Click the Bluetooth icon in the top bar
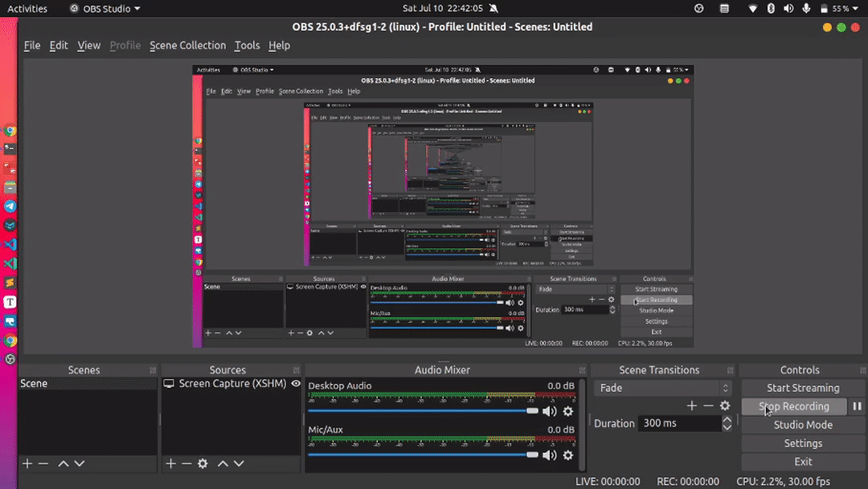This screenshot has width=868, height=489. pos(771,8)
